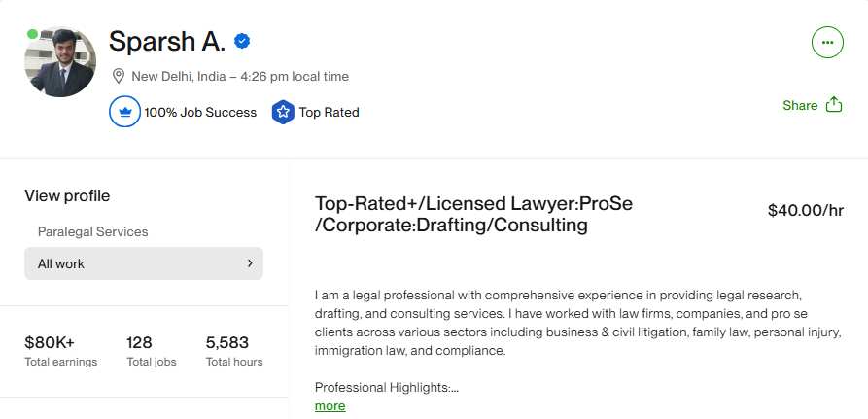This screenshot has width=868, height=419.
Task: Expand the All work chevron arrow
Action: pyautogui.click(x=250, y=262)
